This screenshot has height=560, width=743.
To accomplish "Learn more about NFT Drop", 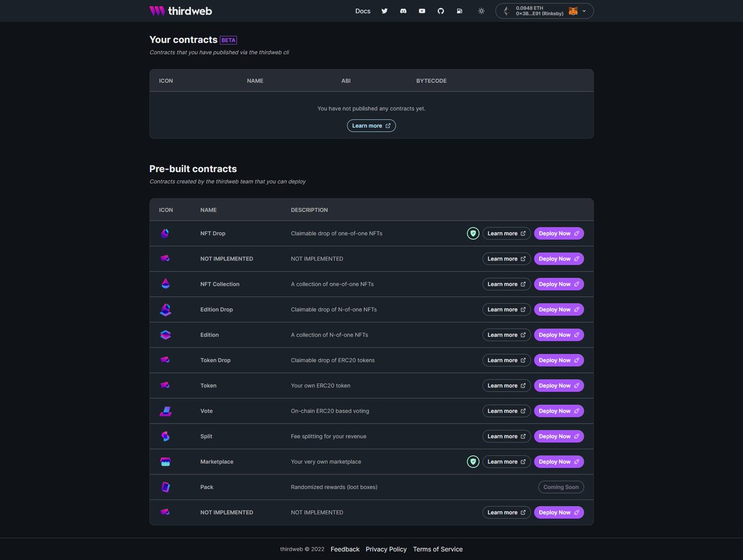I will click(x=506, y=233).
